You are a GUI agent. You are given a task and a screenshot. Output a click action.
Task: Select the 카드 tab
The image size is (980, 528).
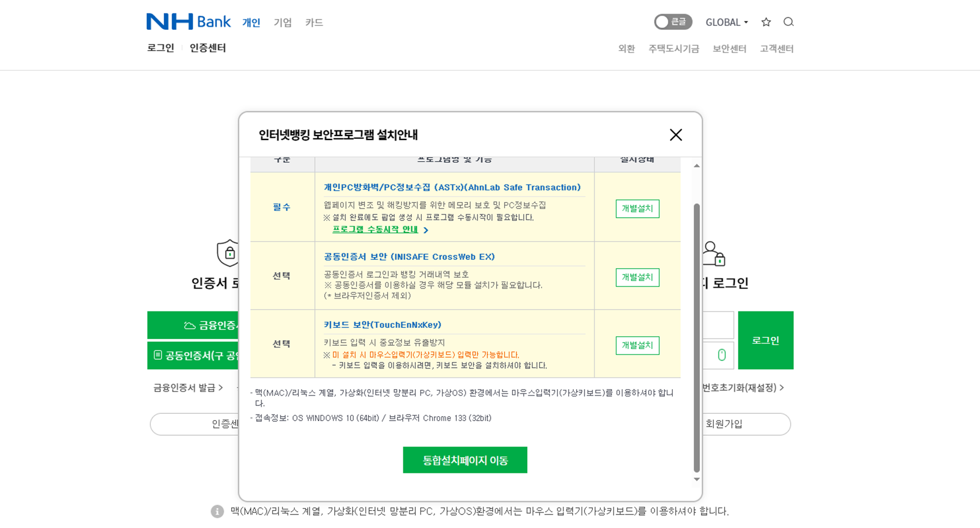[x=314, y=22]
